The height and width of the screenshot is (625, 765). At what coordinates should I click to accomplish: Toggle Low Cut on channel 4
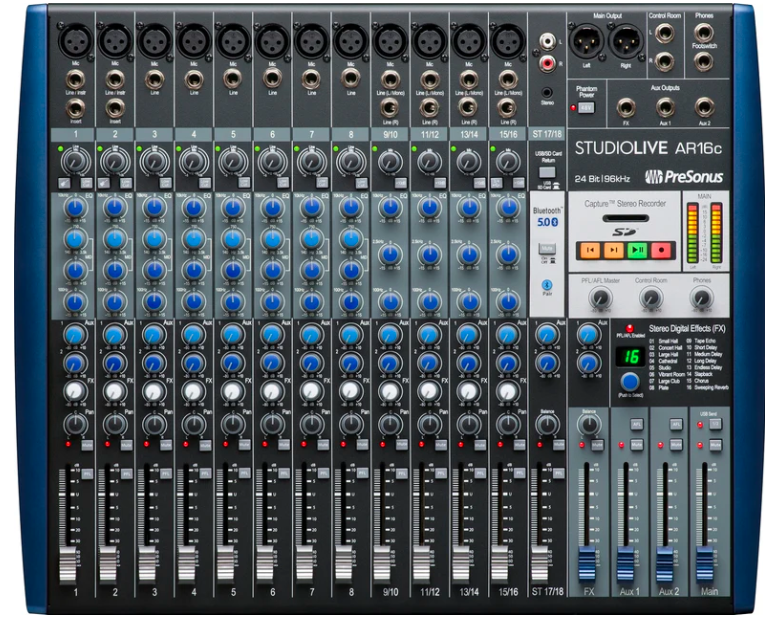click(205, 183)
